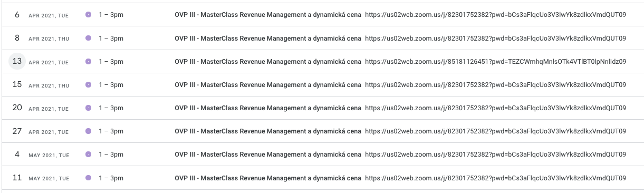This screenshot has width=644, height=193.
Task: Click the purple dot for April 8 event
Action: click(88, 38)
